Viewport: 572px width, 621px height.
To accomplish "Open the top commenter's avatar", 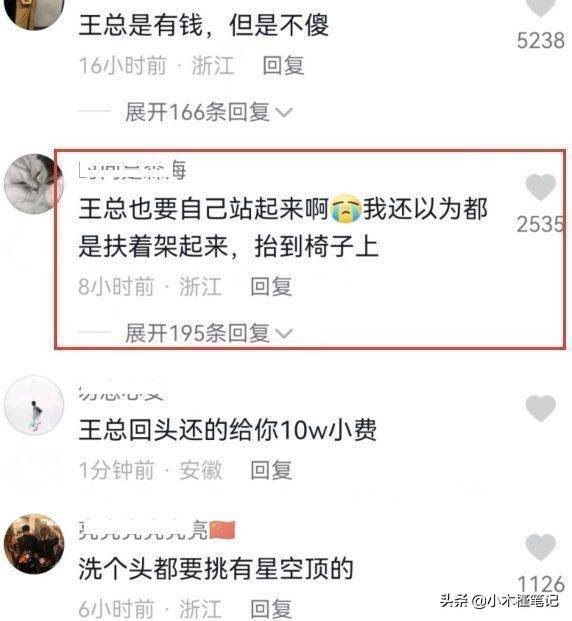I will click(x=34, y=12).
